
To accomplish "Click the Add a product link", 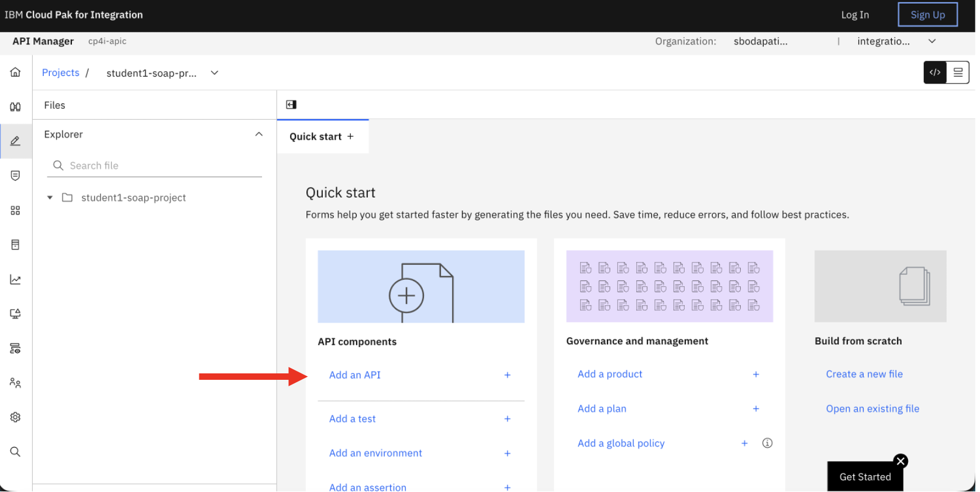I will [610, 375].
